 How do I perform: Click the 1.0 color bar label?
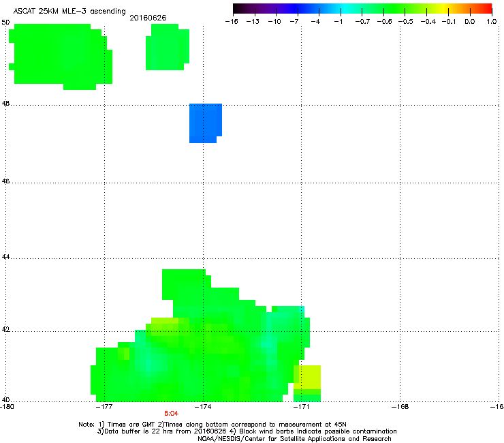pos(492,22)
